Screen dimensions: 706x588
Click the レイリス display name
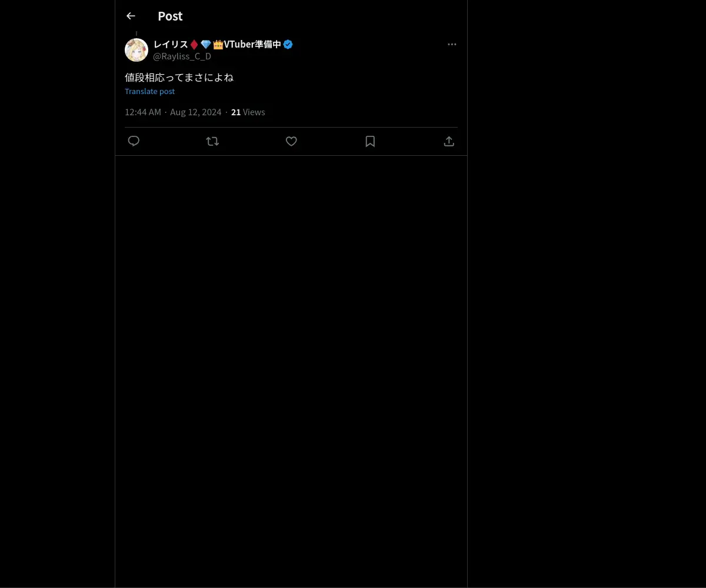coord(171,44)
